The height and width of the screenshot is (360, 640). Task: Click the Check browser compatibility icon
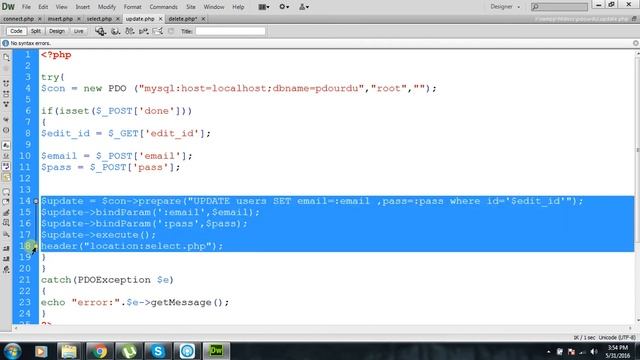click(x=158, y=31)
